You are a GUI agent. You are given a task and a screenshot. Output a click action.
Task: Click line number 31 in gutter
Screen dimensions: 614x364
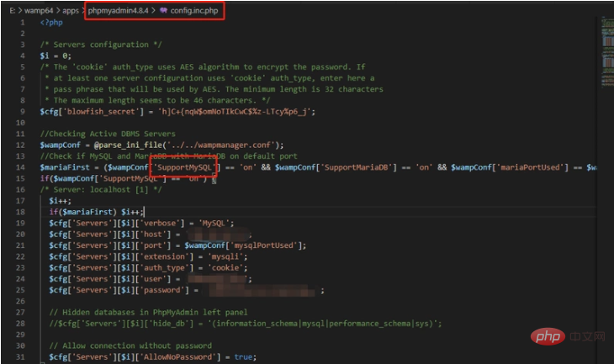(20, 357)
